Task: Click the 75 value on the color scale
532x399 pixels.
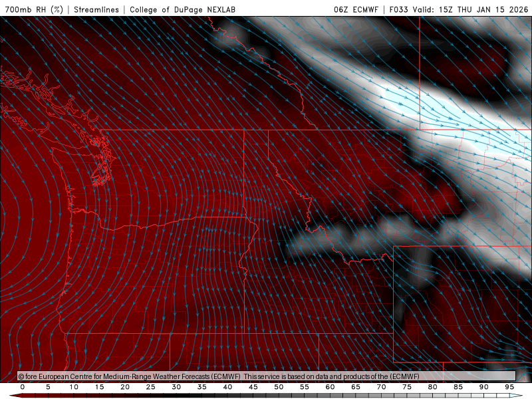Action: click(x=407, y=387)
